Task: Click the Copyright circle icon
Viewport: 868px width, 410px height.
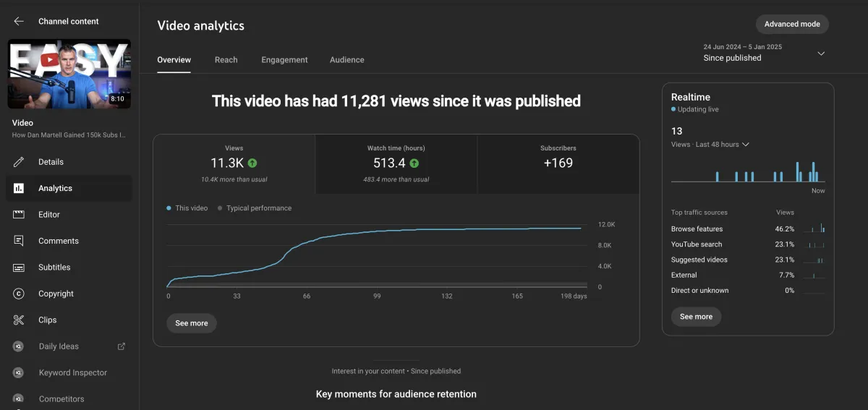Action: [19, 294]
